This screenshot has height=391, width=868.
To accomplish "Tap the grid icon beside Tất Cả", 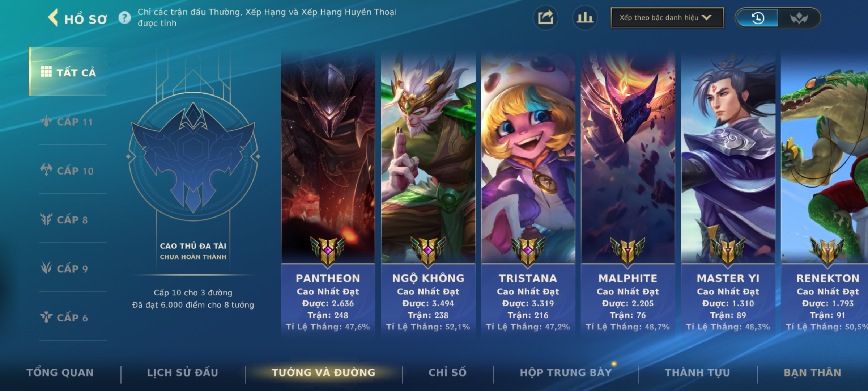I will click(46, 72).
